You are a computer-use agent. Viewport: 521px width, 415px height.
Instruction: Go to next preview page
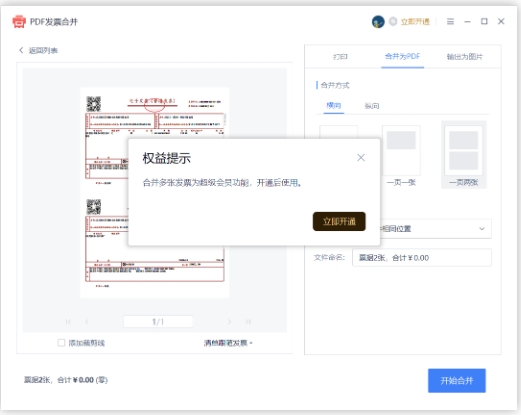click(x=229, y=322)
